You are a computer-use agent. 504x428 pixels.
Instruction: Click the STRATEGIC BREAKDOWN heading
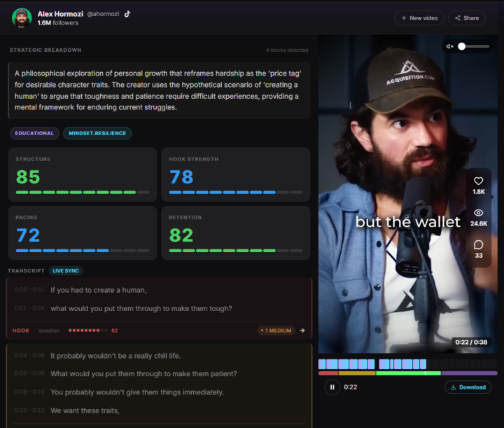pyautogui.click(x=45, y=50)
